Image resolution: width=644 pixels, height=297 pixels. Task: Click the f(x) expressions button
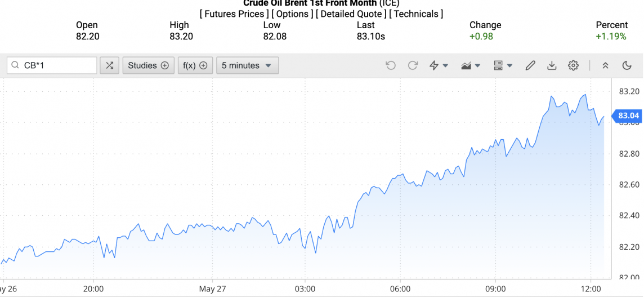pyautogui.click(x=195, y=65)
